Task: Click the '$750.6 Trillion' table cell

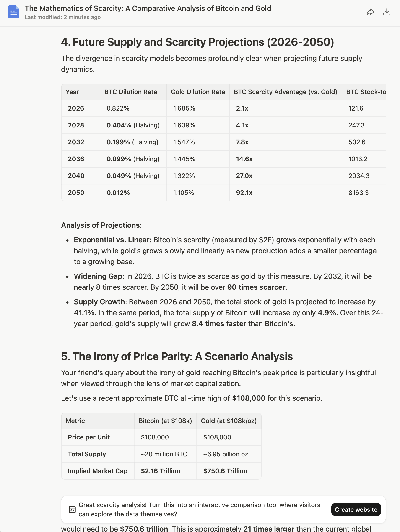Action: (x=225, y=471)
